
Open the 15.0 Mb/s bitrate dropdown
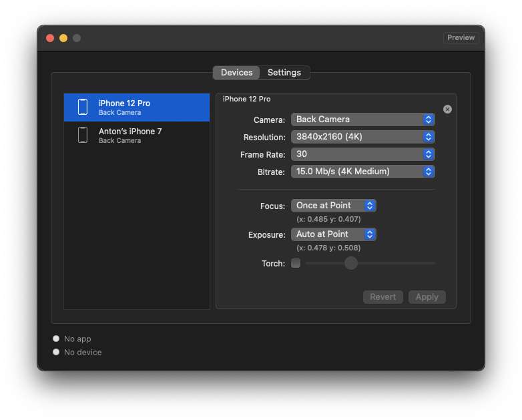tap(363, 172)
